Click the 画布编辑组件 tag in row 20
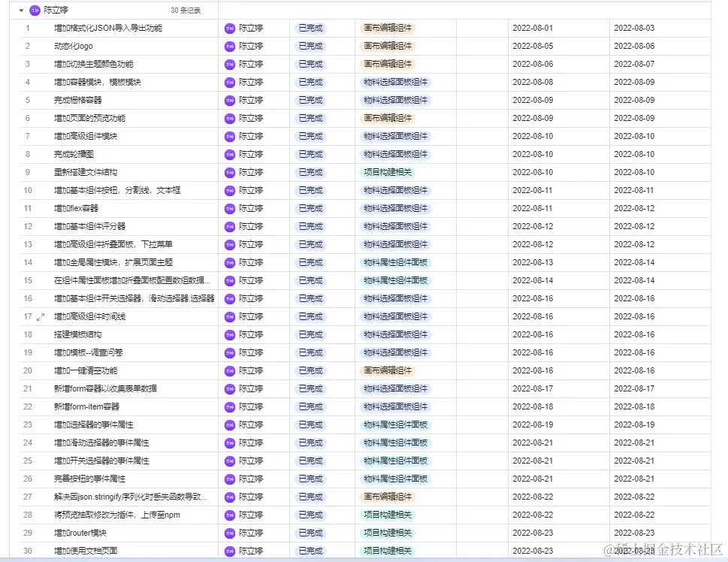The width and height of the screenshot is (728, 562). [388, 370]
